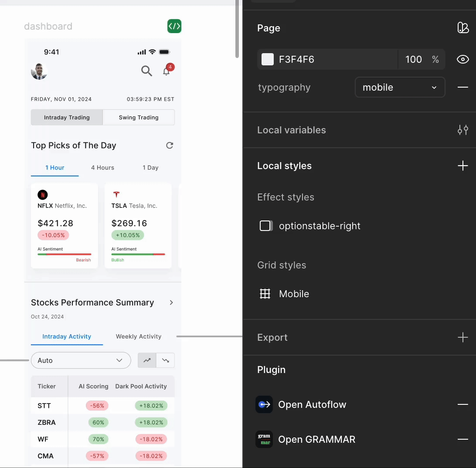Image resolution: width=476 pixels, height=468 pixels.
Task: Click the Local variables heading
Action: click(x=292, y=130)
